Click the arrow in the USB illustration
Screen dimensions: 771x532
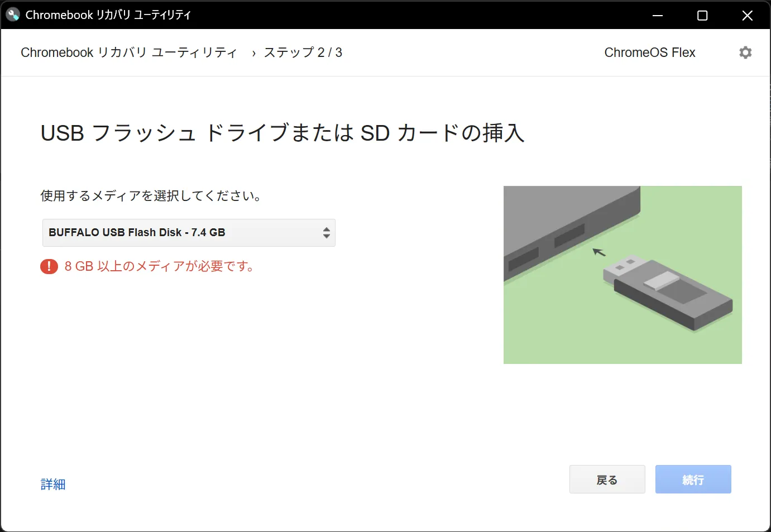coord(599,252)
